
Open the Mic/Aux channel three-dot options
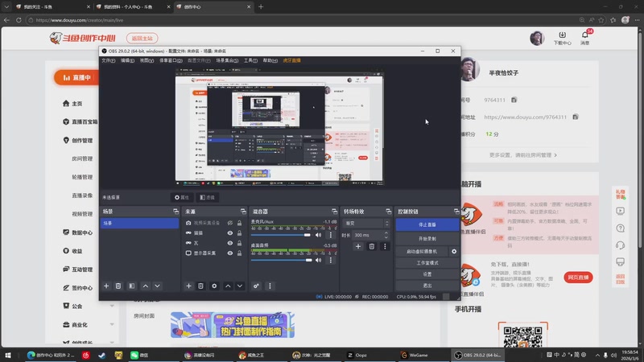[x=331, y=235]
